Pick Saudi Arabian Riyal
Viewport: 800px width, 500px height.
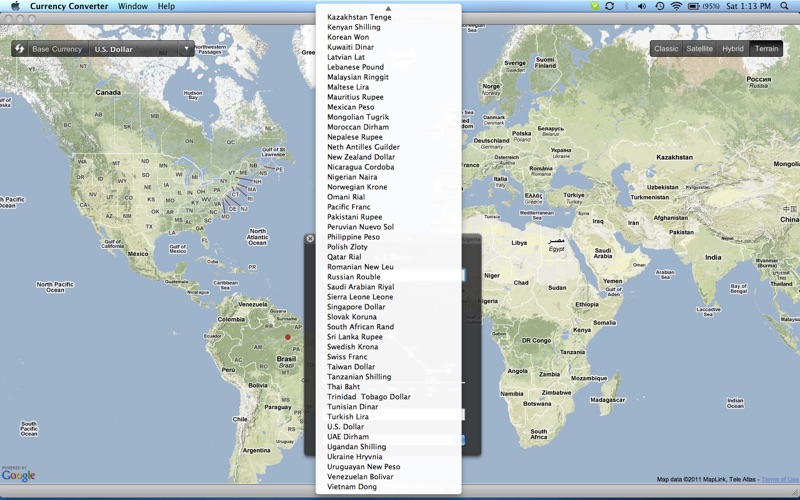[x=389, y=287]
